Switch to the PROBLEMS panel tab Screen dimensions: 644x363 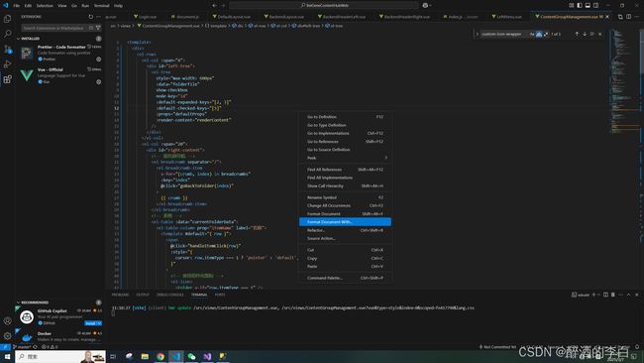click(120, 295)
